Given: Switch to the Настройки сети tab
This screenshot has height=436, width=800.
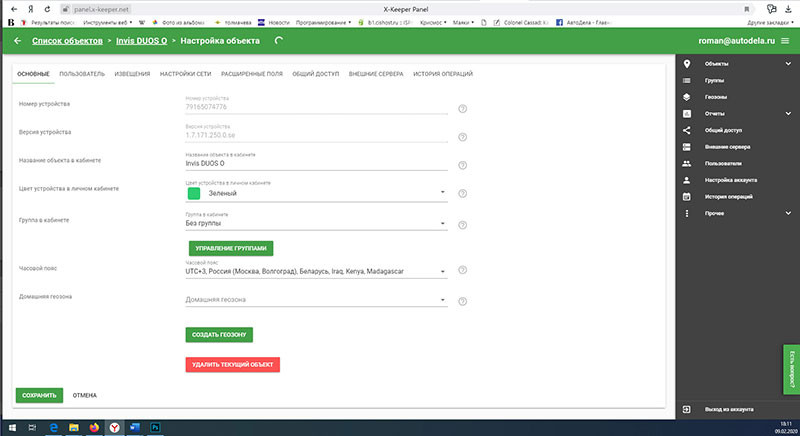Looking at the screenshot, I should coord(184,74).
